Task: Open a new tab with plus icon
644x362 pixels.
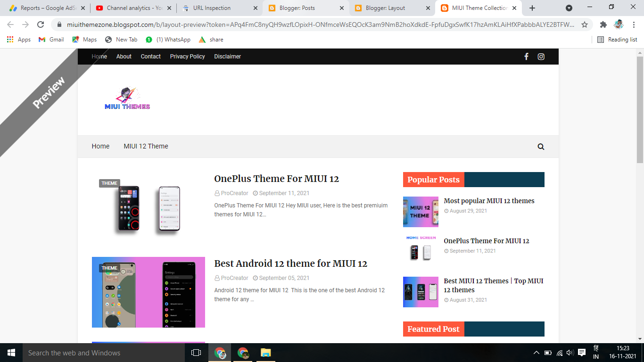Action: [x=532, y=8]
